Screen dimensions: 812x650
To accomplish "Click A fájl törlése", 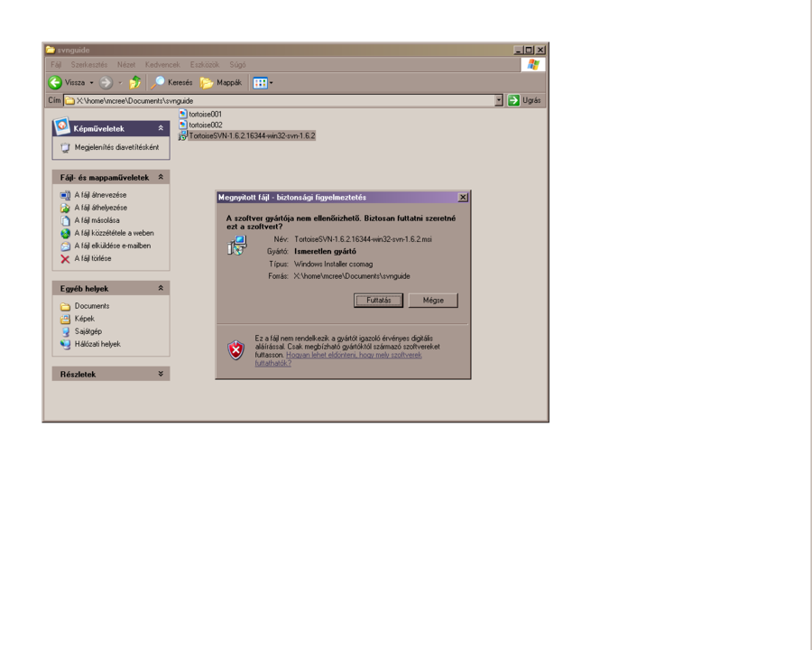I will [x=93, y=258].
